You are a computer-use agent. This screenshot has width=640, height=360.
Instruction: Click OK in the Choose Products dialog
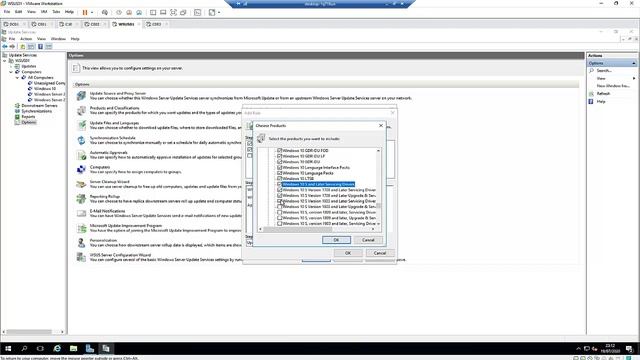pyautogui.click(x=336, y=240)
